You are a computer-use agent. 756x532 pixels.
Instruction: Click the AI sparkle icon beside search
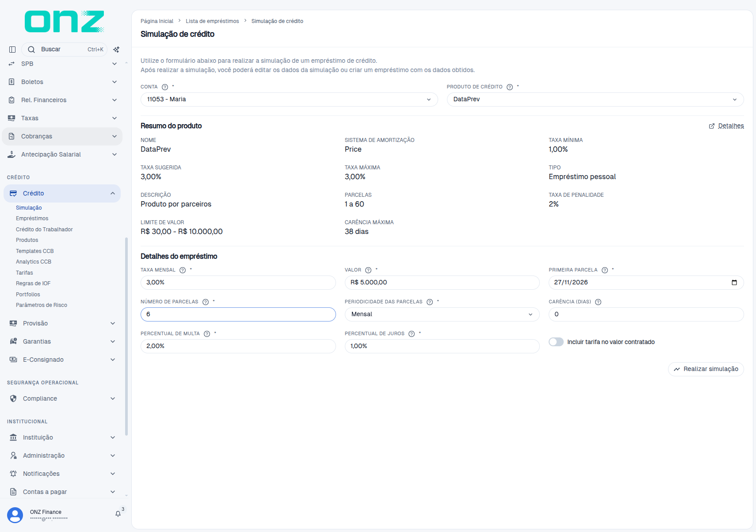(x=116, y=50)
